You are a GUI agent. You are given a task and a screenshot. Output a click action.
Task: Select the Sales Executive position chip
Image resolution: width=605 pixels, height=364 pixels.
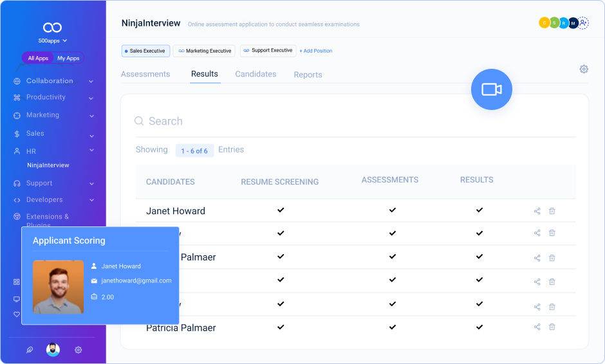[145, 51]
